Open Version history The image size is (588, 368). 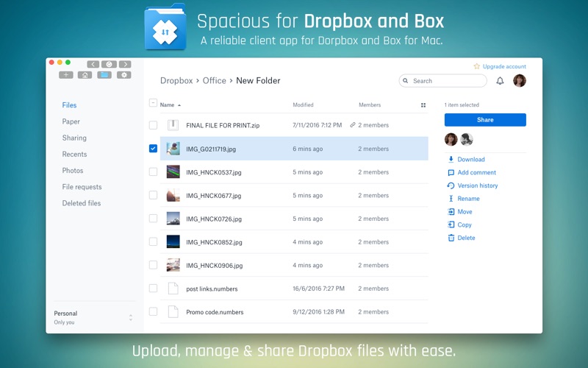(x=473, y=185)
